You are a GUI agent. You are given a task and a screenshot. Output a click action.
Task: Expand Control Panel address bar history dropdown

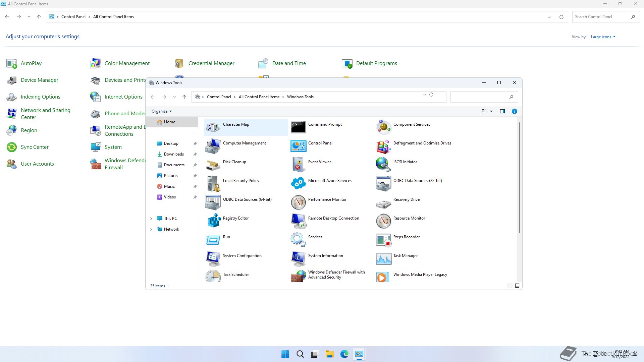(549, 17)
